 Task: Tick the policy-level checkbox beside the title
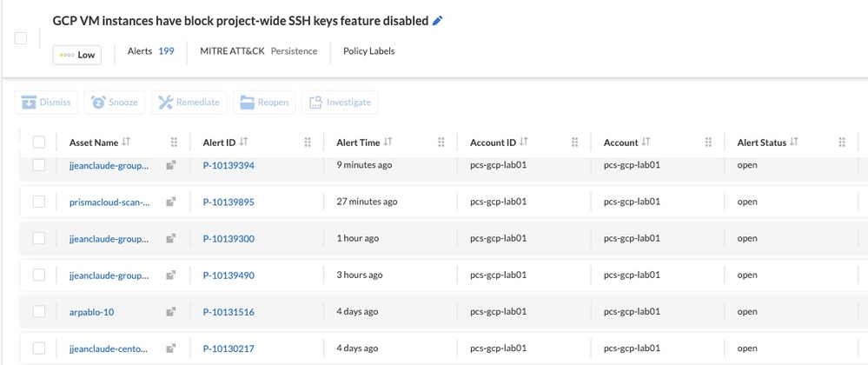click(21, 38)
